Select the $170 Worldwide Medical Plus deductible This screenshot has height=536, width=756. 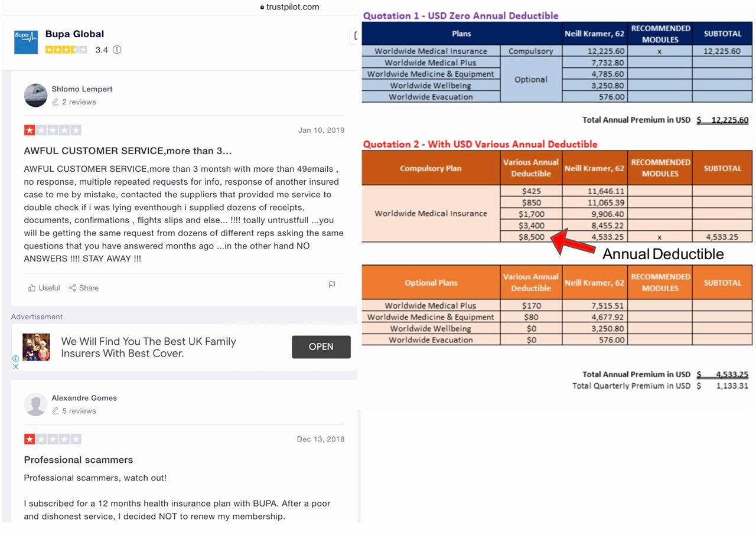[532, 306]
